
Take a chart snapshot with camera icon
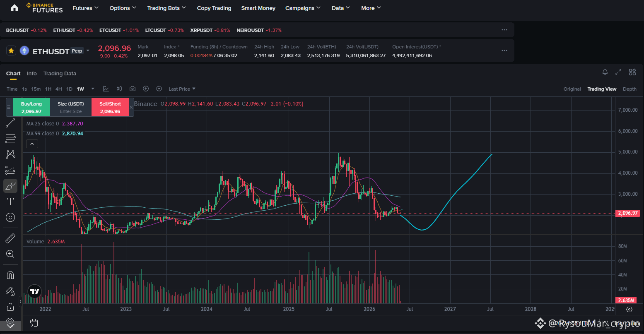(133, 89)
